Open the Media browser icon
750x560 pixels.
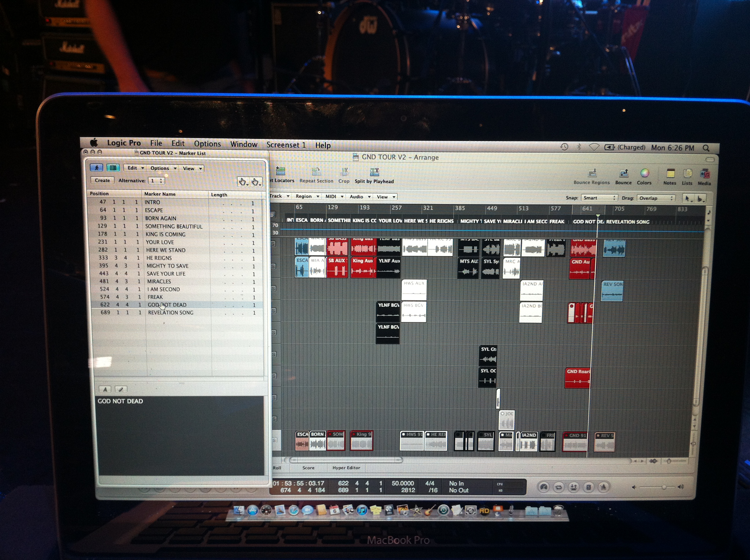click(x=705, y=174)
